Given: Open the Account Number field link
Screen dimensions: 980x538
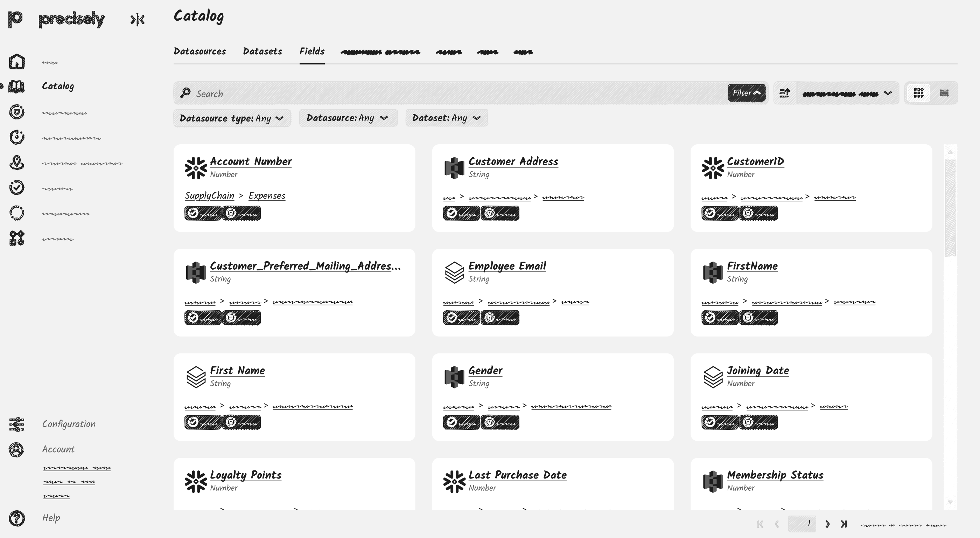Looking at the screenshot, I should pos(251,161).
